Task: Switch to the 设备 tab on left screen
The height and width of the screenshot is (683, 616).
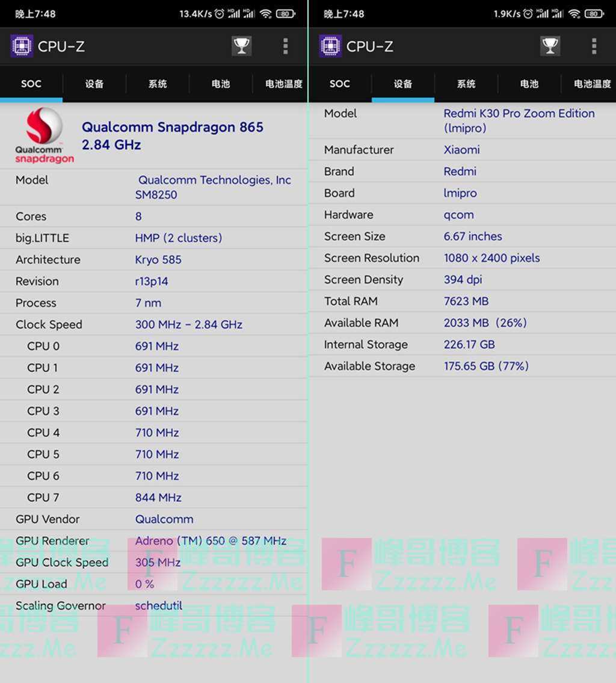Action: [x=94, y=84]
